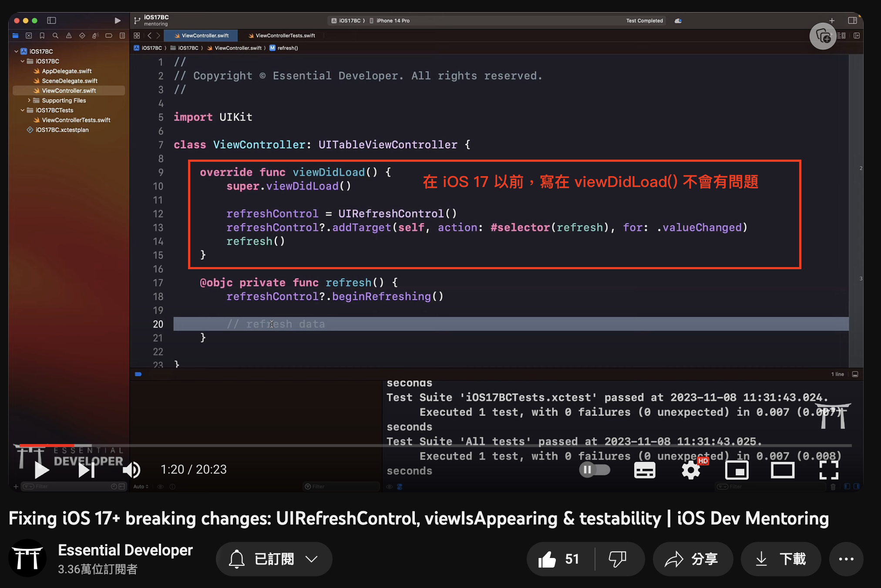The image size is (881, 588).
Task: Like the video with 51 likes
Action: click(x=560, y=559)
